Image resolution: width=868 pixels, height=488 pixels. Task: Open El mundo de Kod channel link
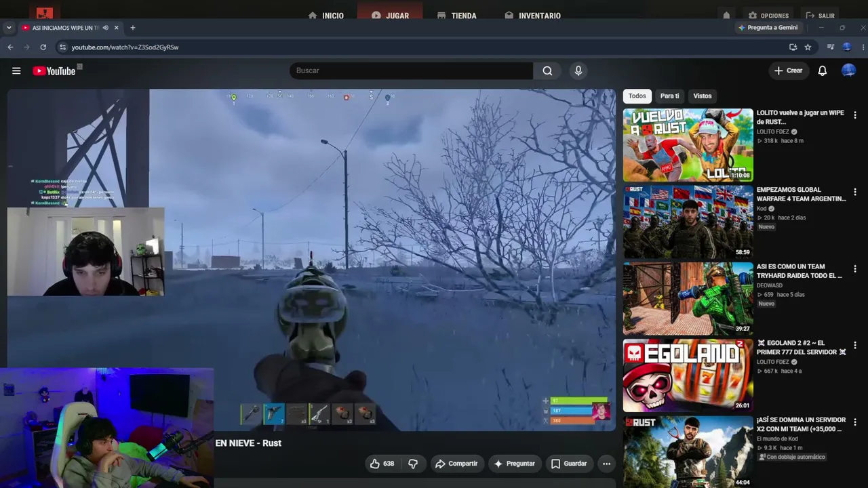777,439
